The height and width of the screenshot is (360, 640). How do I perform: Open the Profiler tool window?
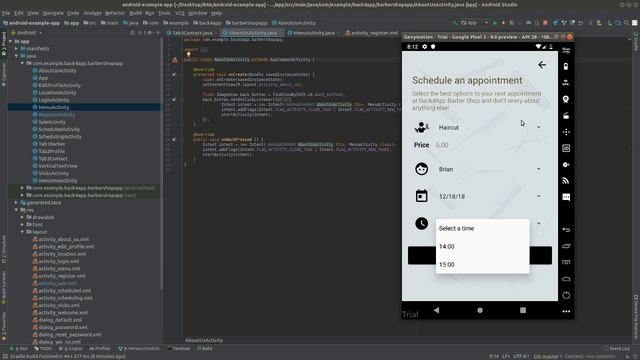[100, 349]
